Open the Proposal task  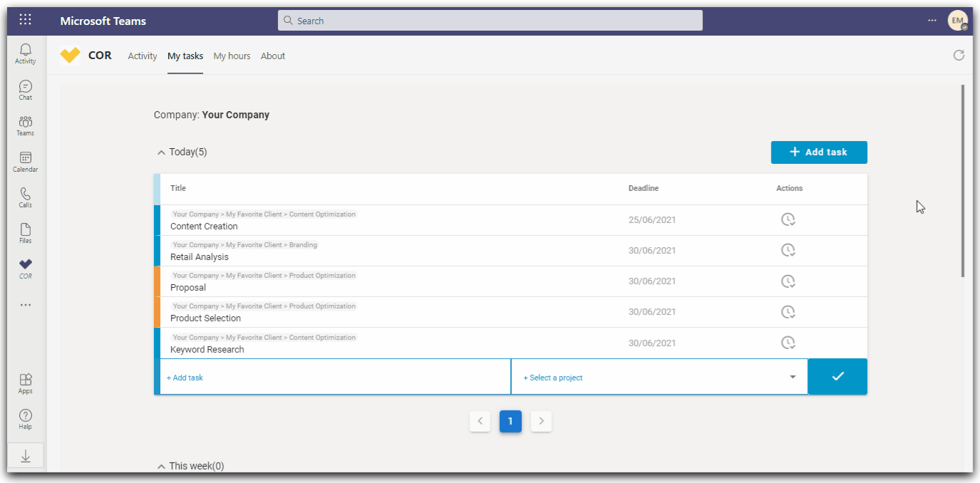[188, 288]
